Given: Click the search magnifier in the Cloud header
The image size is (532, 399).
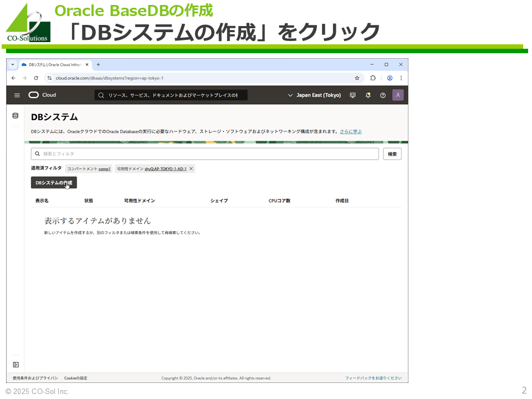Looking at the screenshot, I should (x=101, y=95).
